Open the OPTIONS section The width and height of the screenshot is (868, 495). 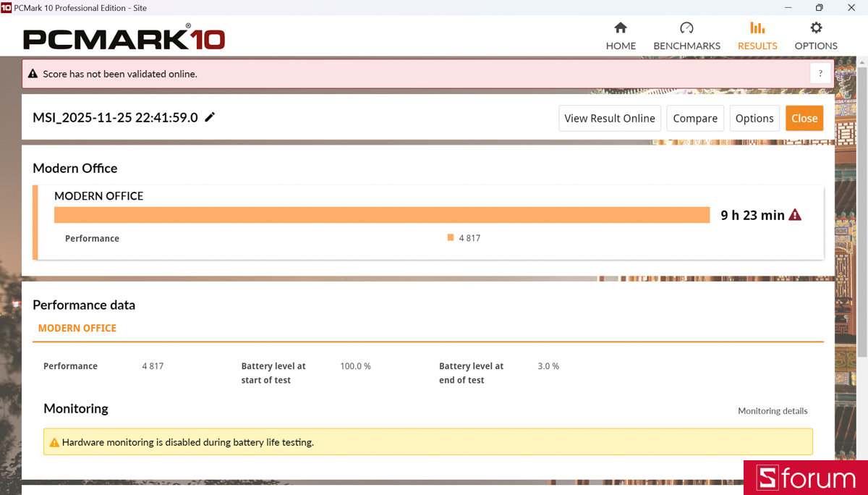coord(816,36)
